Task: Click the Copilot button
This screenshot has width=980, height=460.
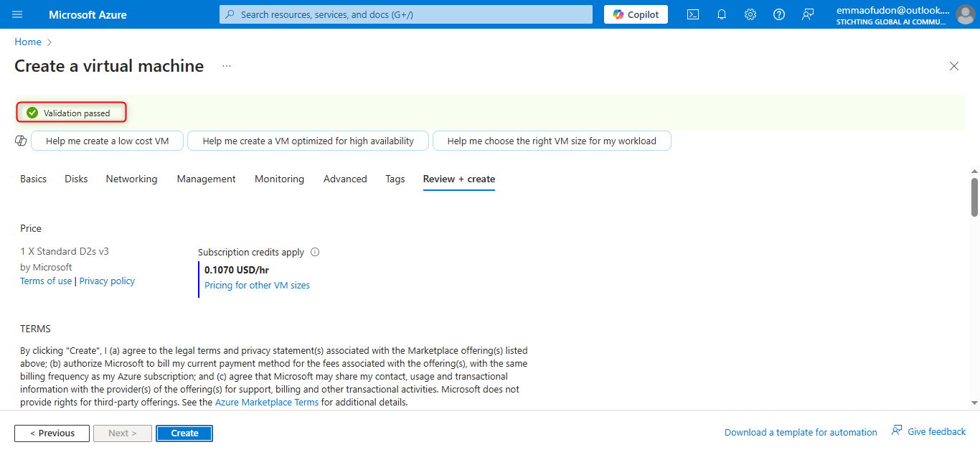Action: click(x=636, y=14)
